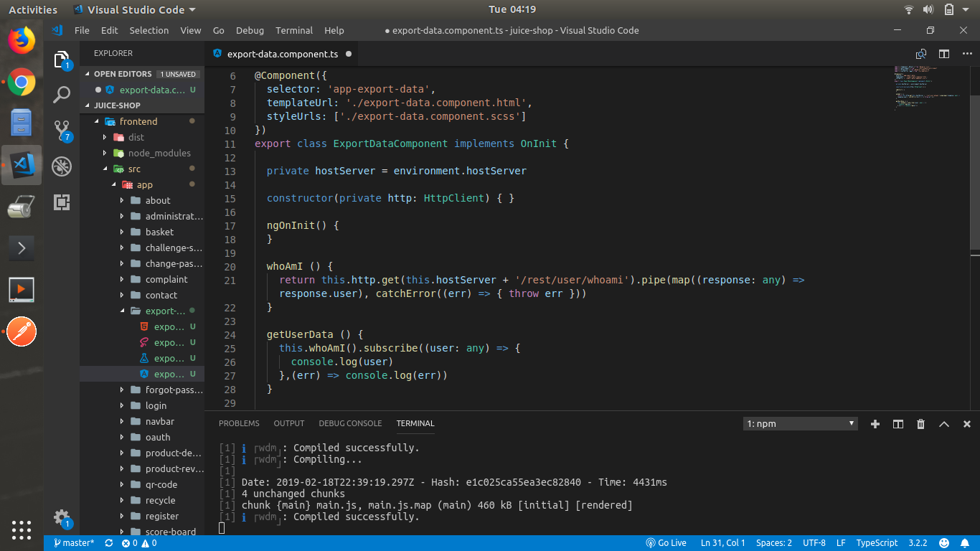
Task: Open the View menu
Action: (191, 30)
